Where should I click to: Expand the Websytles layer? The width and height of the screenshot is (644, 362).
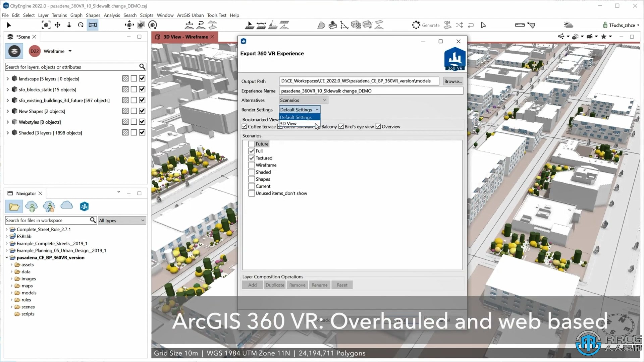[x=8, y=122]
